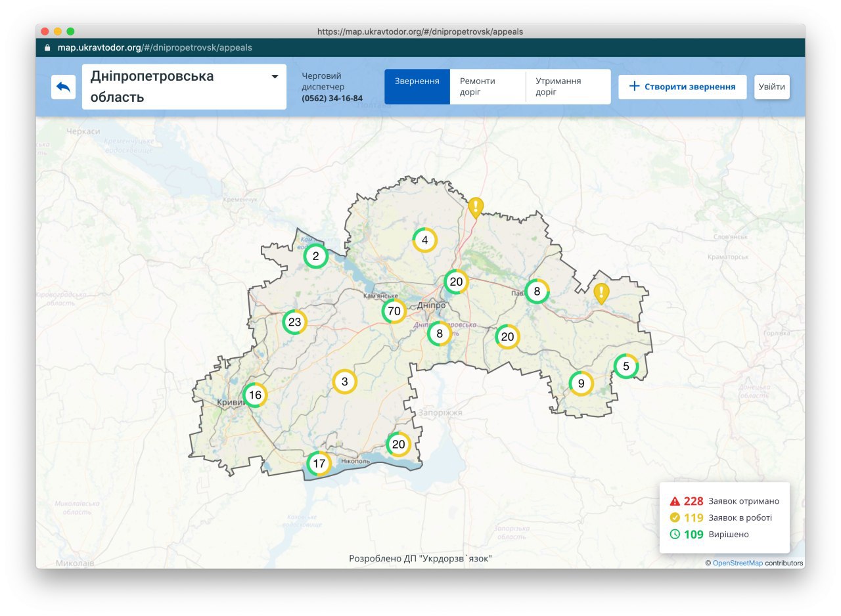Open the cluster marker showing 5
The image size is (841, 616).
coord(626,366)
